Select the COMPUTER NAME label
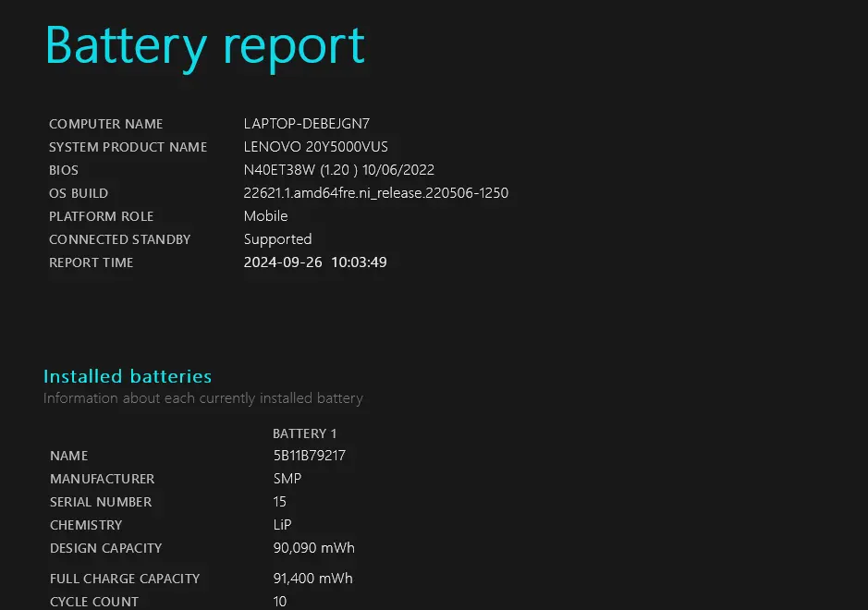The image size is (868, 610). point(105,124)
